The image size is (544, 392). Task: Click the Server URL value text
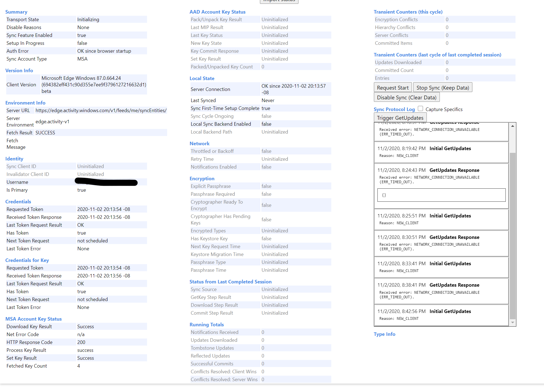pyautogui.click(x=101, y=110)
